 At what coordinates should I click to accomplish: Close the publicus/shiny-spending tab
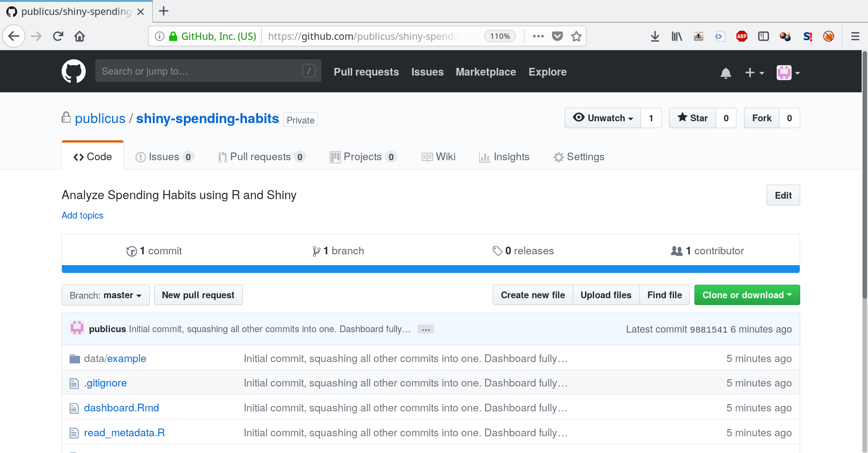point(141,12)
